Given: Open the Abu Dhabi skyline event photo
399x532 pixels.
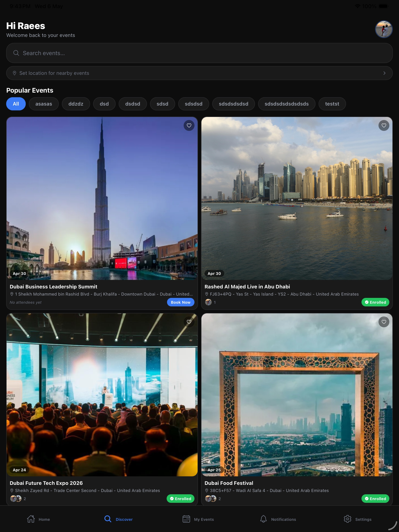Looking at the screenshot, I should pos(297,198).
